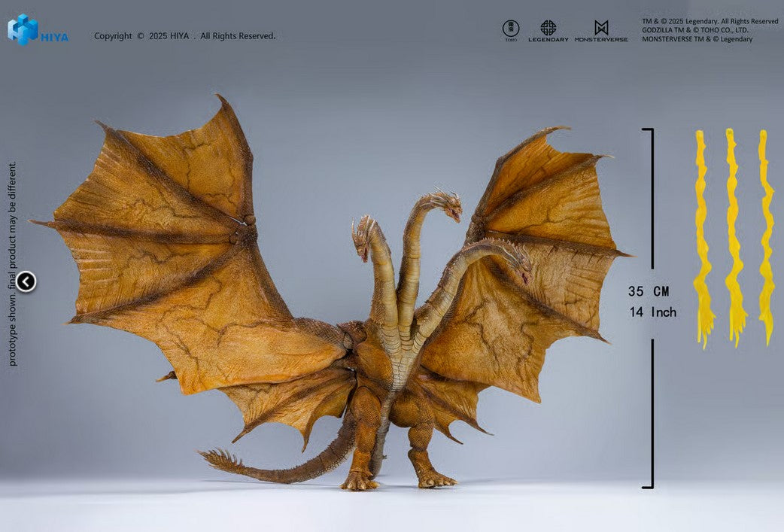The image size is (784, 532).
Task: Click the Monsterverse M logo
Action: 601,31
